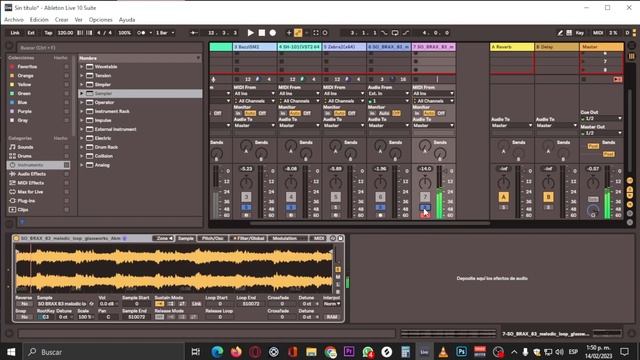Expand the Operator instrument folder
The height and width of the screenshot is (360, 640).
tap(82, 102)
